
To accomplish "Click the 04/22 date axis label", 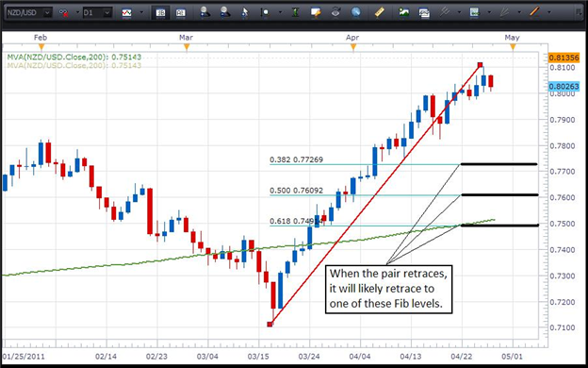I will [x=462, y=356].
